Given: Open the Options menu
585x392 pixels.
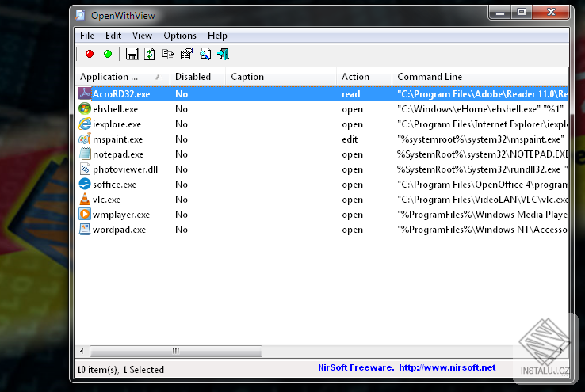Looking at the screenshot, I should click(x=180, y=36).
